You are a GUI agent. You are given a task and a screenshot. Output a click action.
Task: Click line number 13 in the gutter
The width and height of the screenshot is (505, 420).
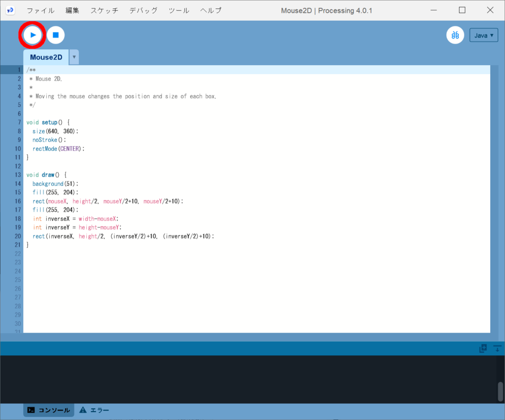(18, 175)
